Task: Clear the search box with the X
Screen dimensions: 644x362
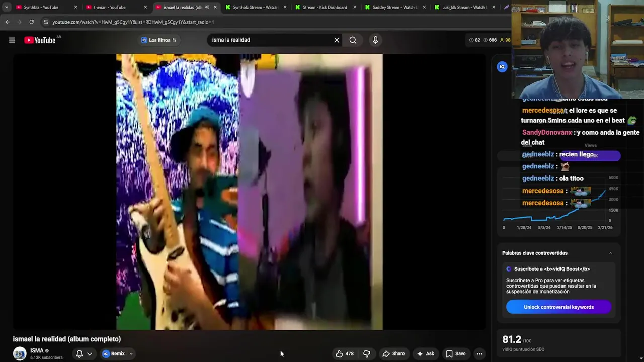Action: [x=337, y=40]
